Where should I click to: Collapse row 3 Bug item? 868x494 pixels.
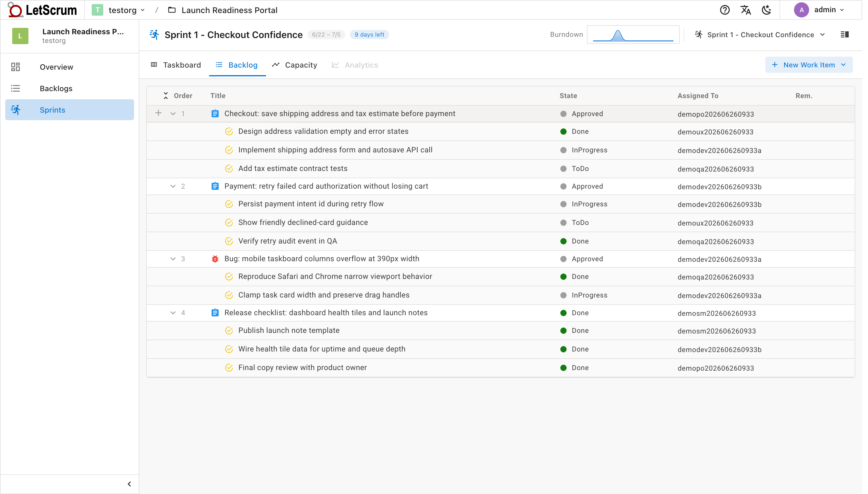[173, 259]
